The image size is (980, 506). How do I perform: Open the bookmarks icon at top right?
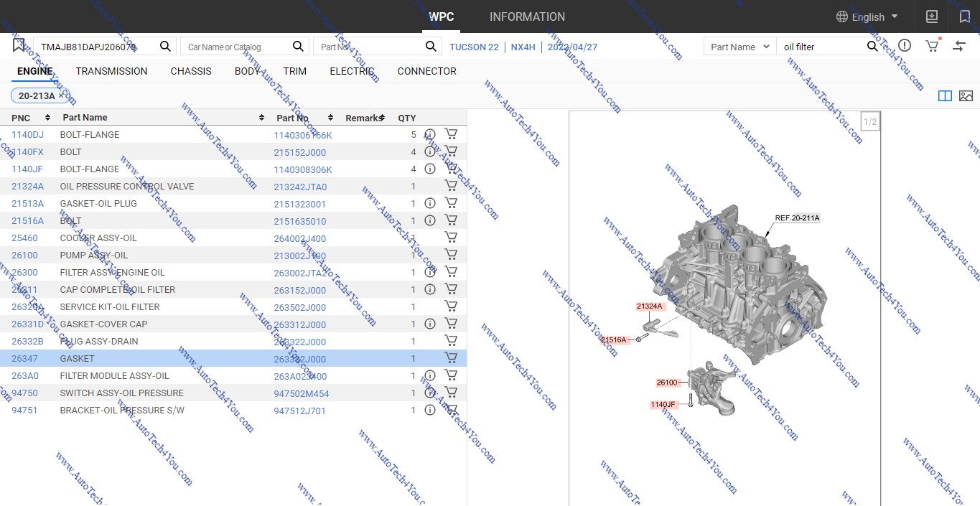[x=964, y=17]
